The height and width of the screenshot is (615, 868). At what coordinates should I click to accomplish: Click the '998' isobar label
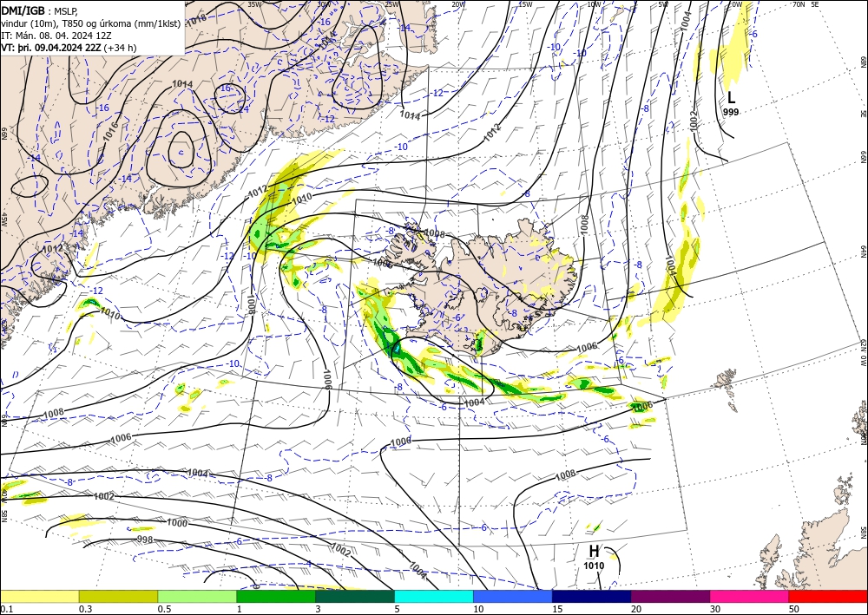click(144, 540)
